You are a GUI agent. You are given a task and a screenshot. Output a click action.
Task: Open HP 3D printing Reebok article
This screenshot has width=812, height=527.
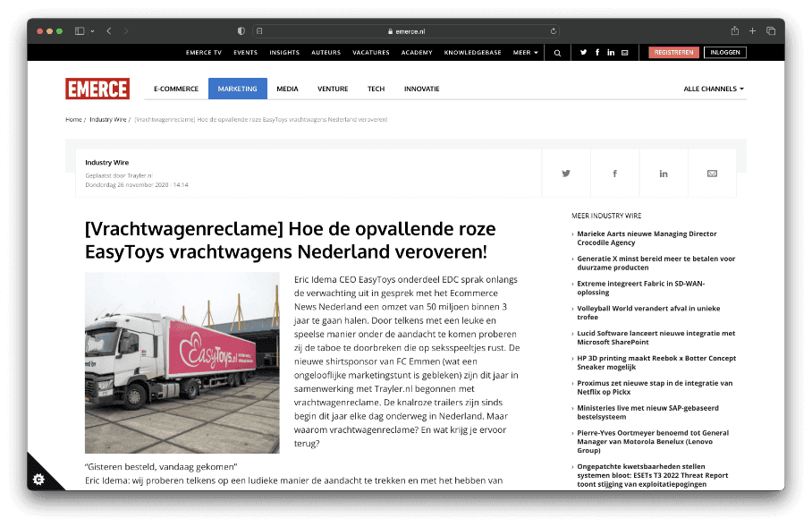656,362
